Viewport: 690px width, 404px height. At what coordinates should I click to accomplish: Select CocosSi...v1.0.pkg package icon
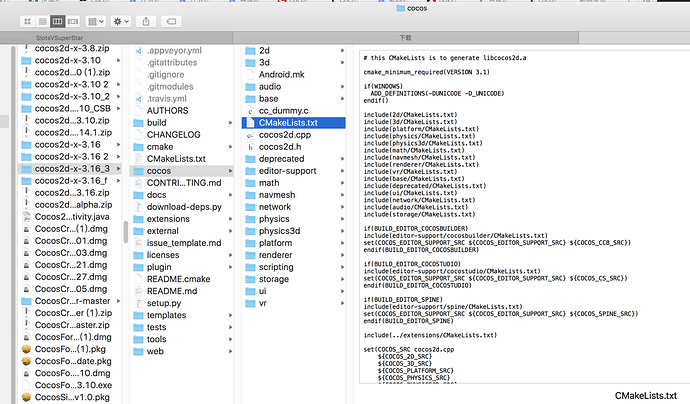26,397
